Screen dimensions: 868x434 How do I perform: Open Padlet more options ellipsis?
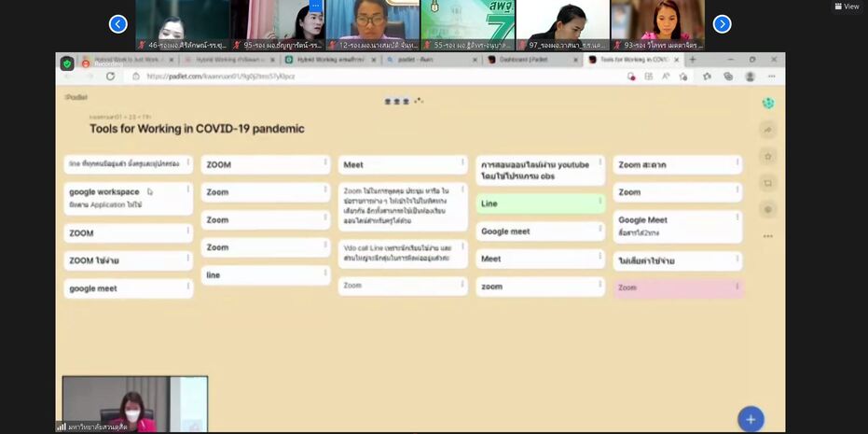click(x=768, y=236)
